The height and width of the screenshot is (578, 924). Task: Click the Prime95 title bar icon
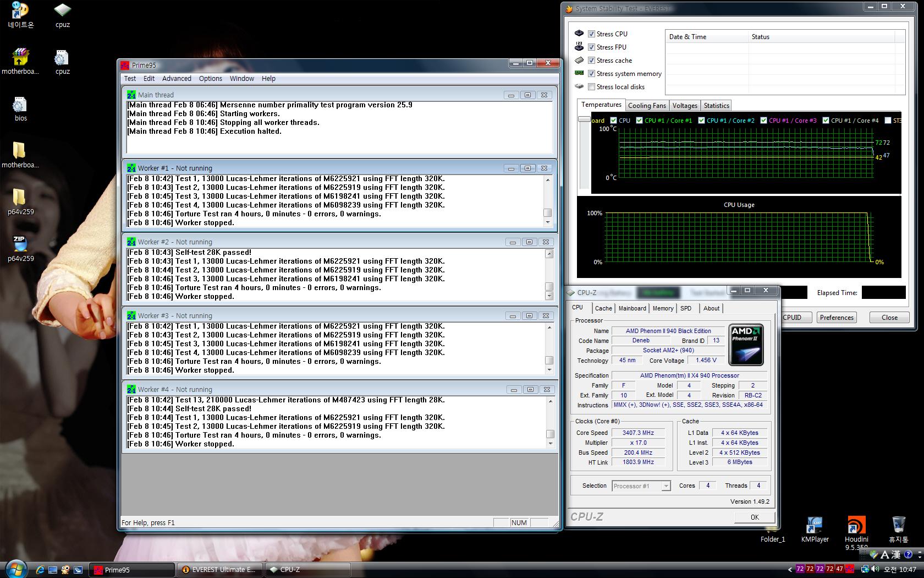(x=125, y=65)
